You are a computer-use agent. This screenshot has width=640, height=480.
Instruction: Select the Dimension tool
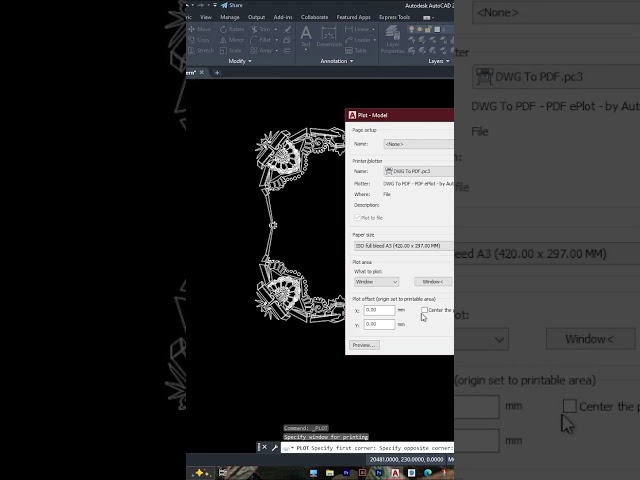(x=329, y=36)
